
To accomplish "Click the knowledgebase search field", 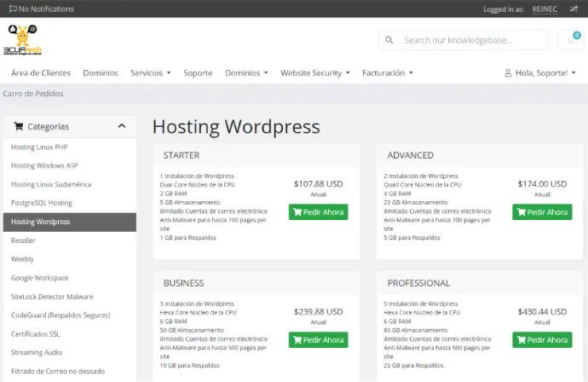I will click(473, 40).
